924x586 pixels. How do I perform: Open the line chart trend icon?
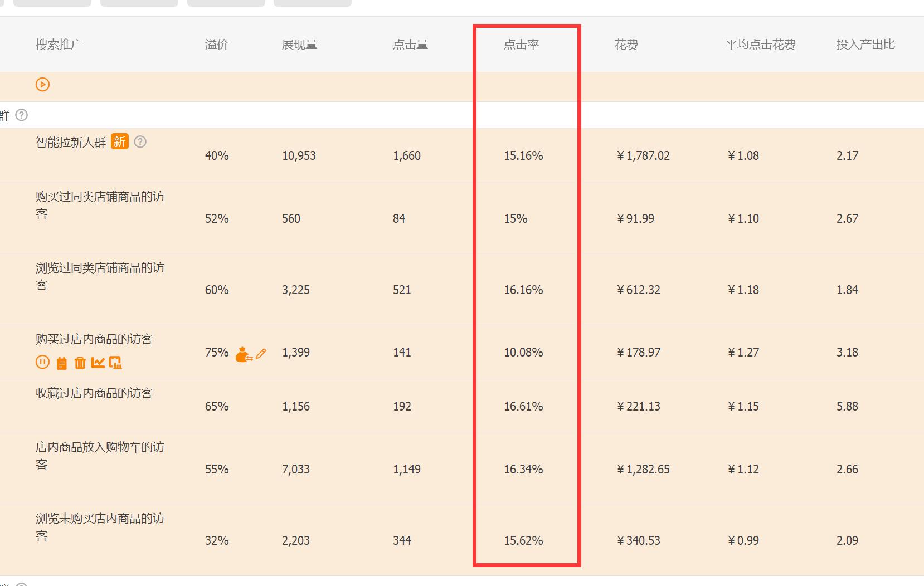98,363
